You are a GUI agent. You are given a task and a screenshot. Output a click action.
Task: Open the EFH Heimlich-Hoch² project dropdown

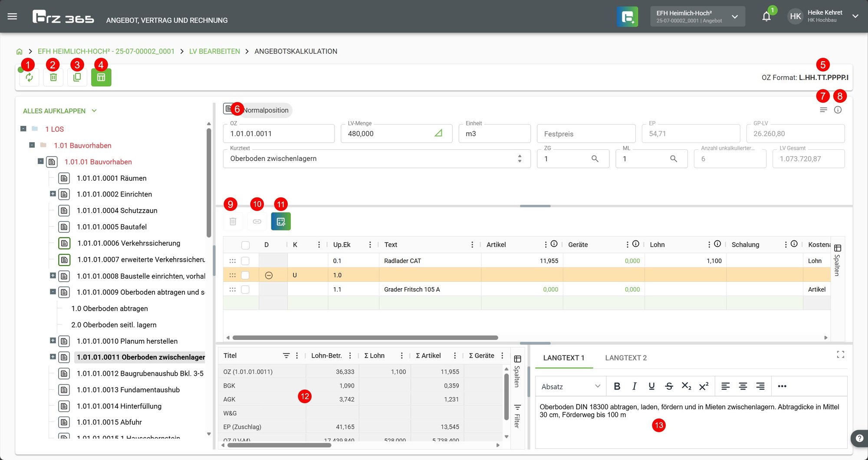click(697, 16)
